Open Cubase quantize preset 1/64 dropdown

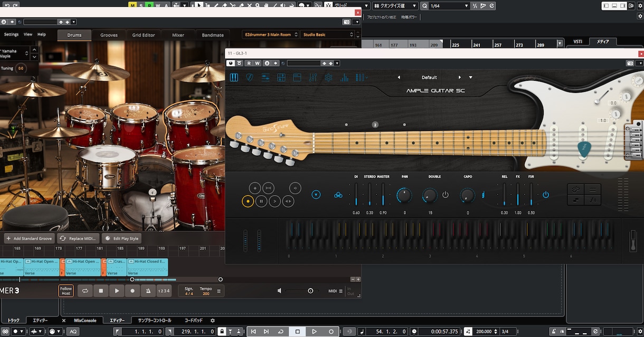[449, 6]
